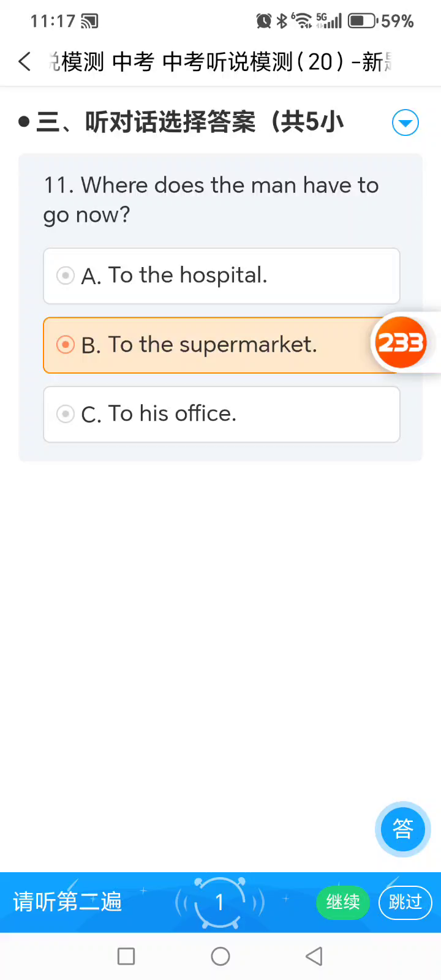Tap the blue 答 answer button
This screenshot has width=441, height=980.
pos(402,829)
